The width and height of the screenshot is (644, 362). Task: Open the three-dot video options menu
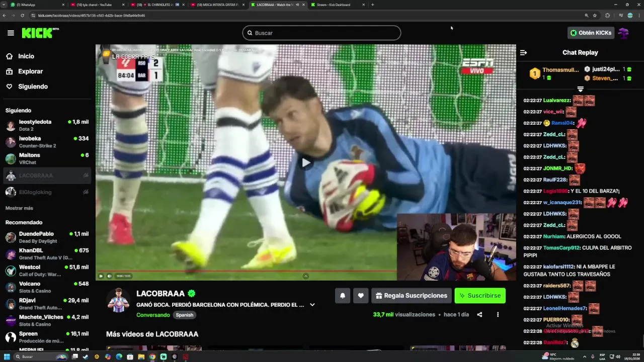(x=498, y=315)
